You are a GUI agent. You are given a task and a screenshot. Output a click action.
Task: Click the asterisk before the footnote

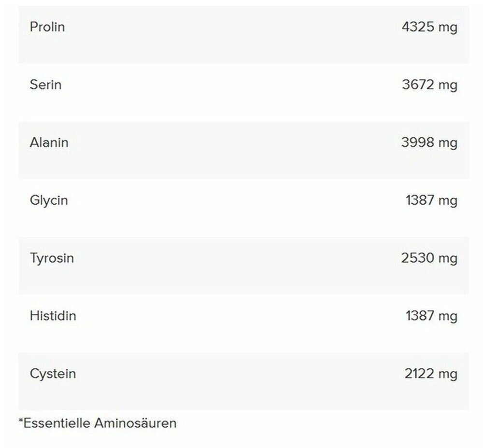[x=21, y=421]
